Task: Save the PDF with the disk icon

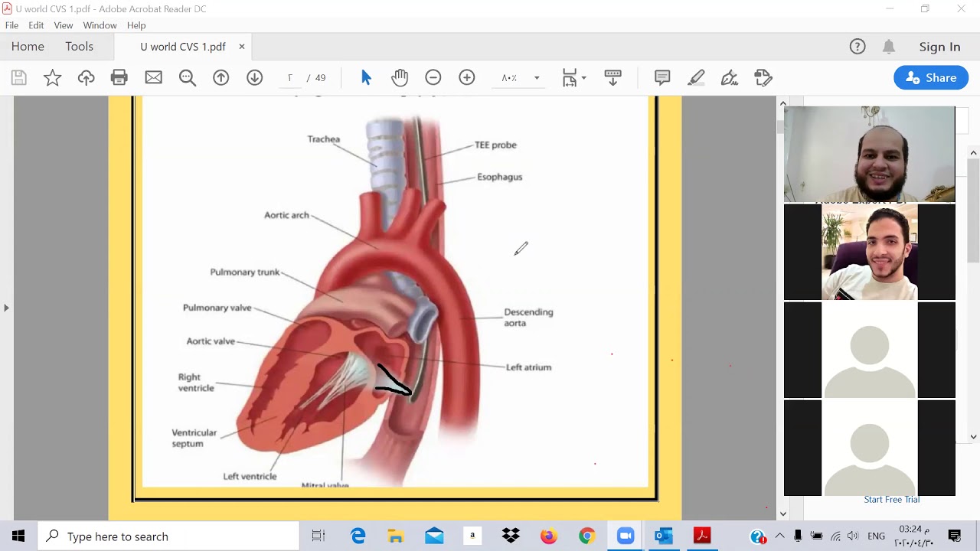Action: pyautogui.click(x=19, y=77)
